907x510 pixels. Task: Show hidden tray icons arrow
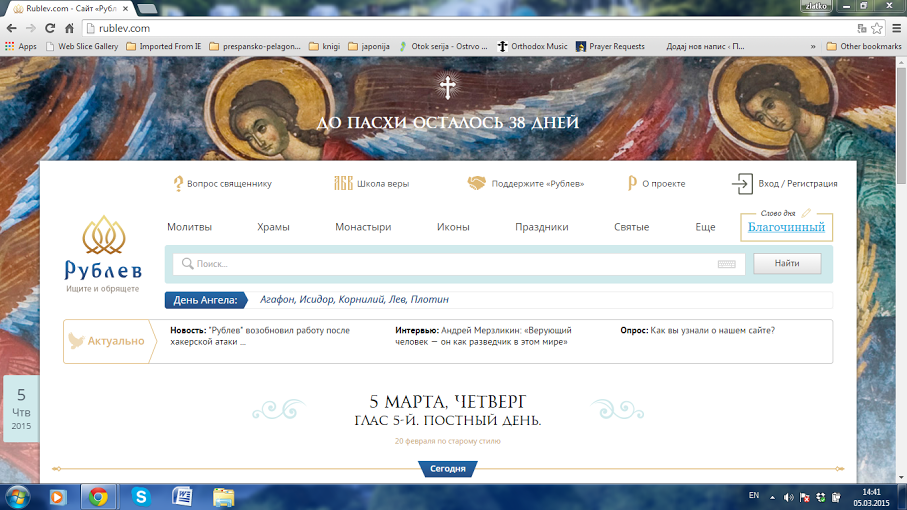click(772, 497)
